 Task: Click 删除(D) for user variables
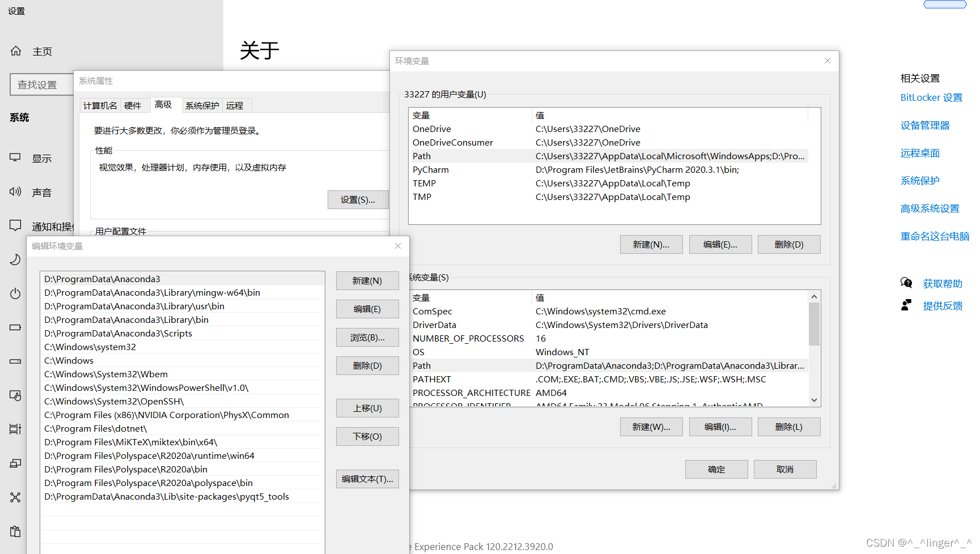789,245
